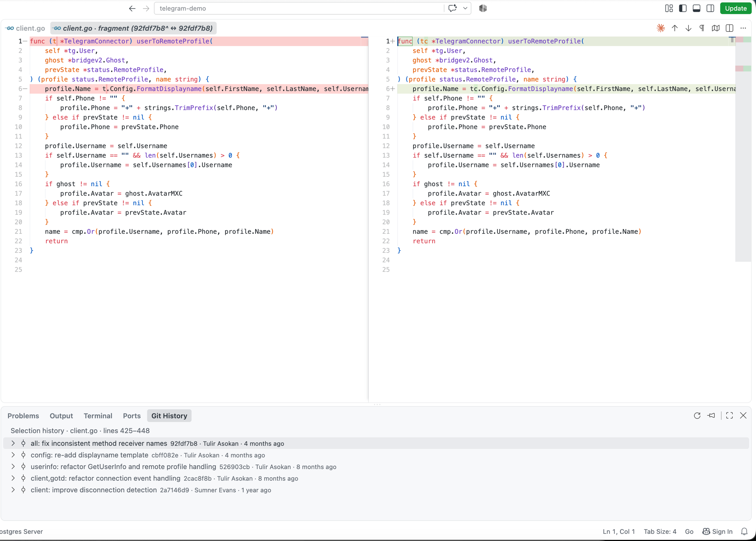Click the pin icon in Git History panel

click(711, 416)
